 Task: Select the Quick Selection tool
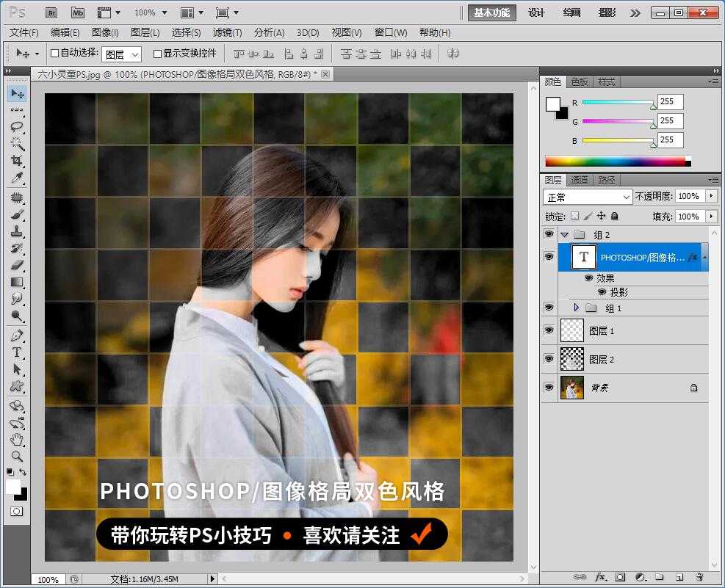tap(17, 144)
